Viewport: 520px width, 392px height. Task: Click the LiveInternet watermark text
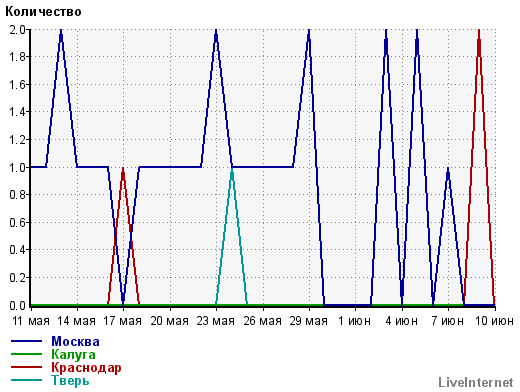[x=476, y=382]
